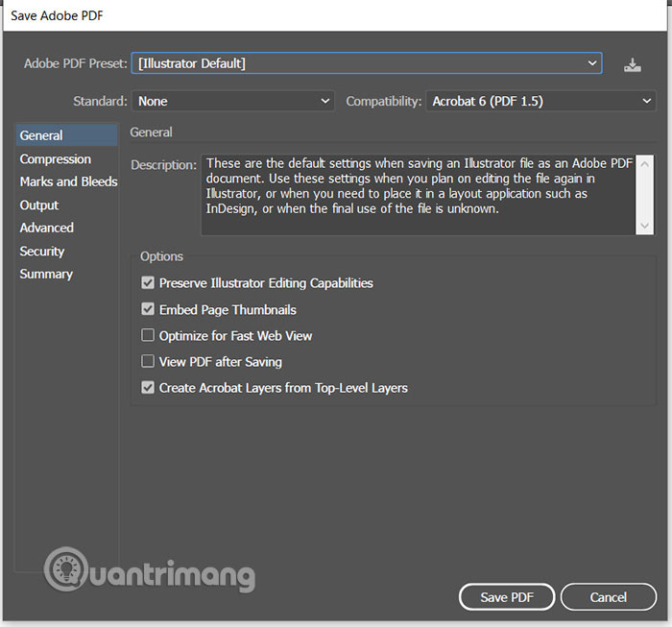This screenshot has height=627, width=672.
Task: Click the description scrollbar down arrow
Action: 644,226
